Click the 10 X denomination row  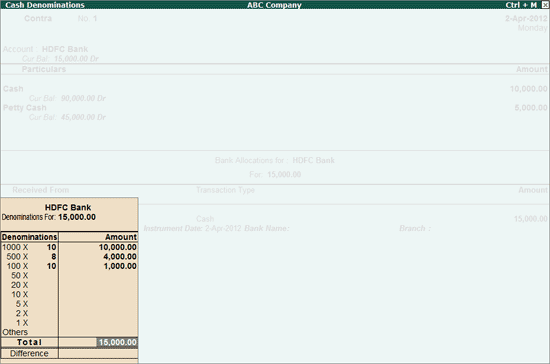pyautogui.click(x=69, y=295)
